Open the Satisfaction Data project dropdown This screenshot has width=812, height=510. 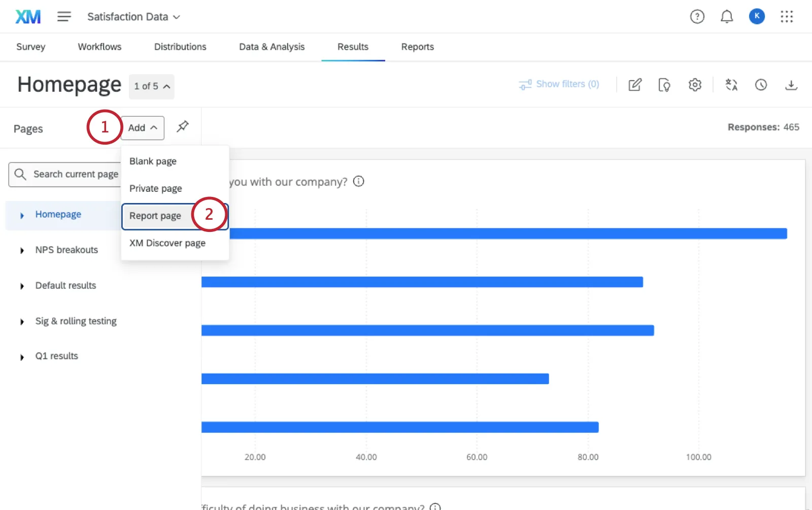click(x=133, y=17)
